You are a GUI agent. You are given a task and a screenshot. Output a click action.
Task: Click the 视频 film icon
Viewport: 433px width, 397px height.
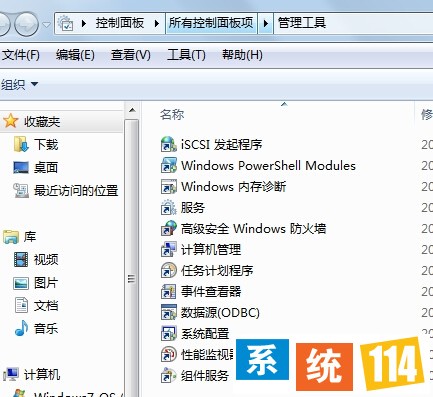pyautogui.click(x=21, y=260)
